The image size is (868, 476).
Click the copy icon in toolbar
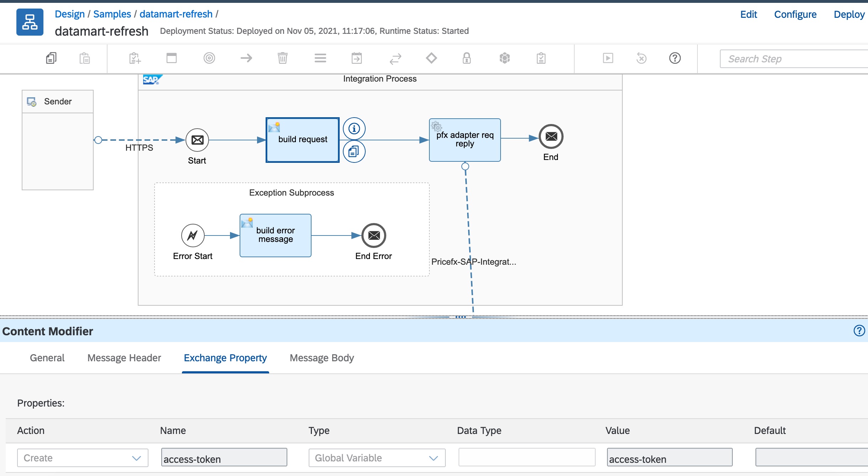click(x=51, y=58)
